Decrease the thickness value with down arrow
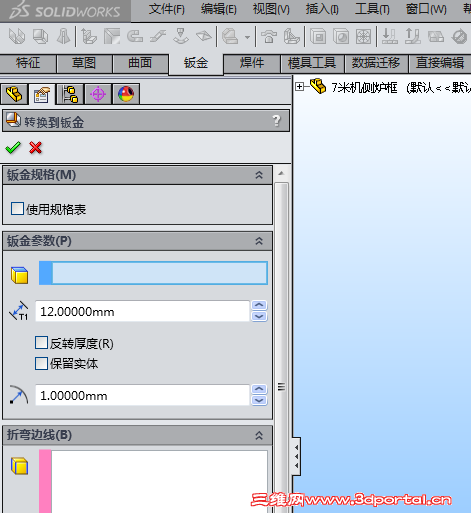The width and height of the screenshot is (471, 513). pos(259,317)
